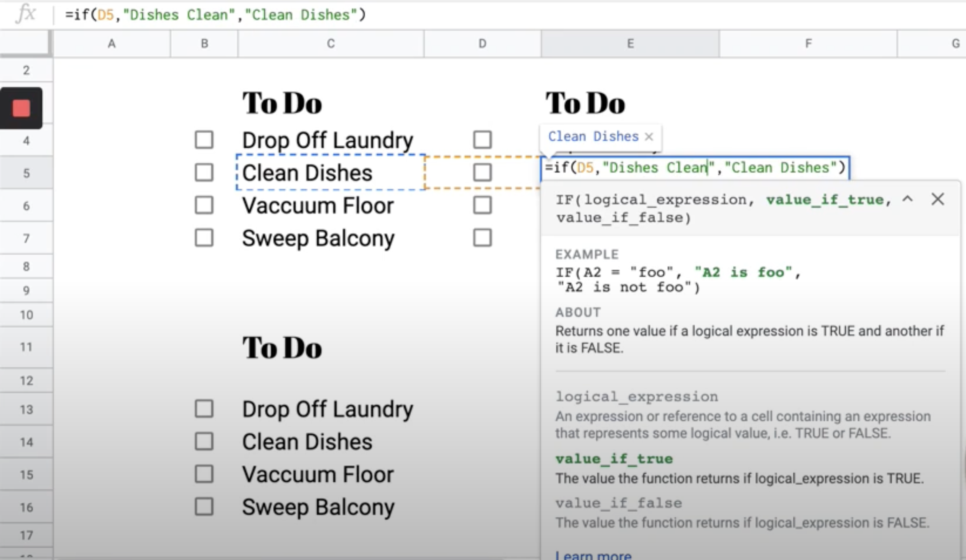The height and width of the screenshot is (560, 966).
Task: Open the Learn more link
Action: [593, 555]
